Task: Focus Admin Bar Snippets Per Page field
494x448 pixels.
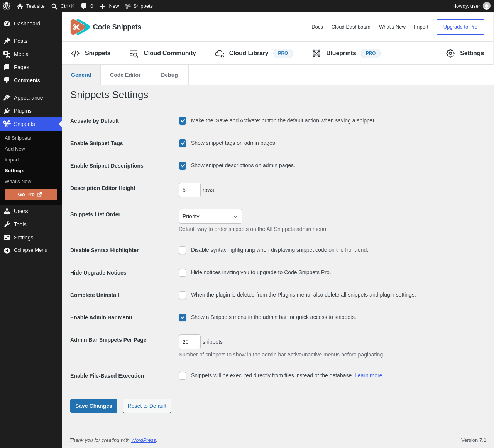Action: (x=190, y=342)
